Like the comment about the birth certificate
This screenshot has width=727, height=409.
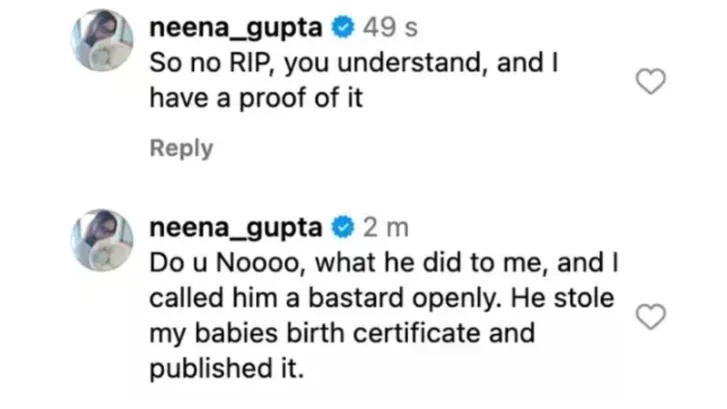click(652, 317)
